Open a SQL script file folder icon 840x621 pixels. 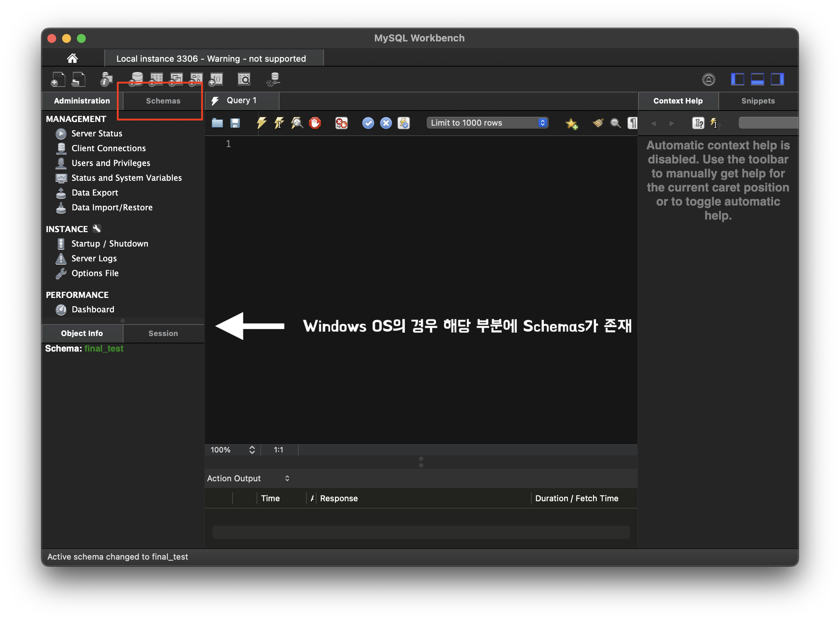click(x=217, y=123)
